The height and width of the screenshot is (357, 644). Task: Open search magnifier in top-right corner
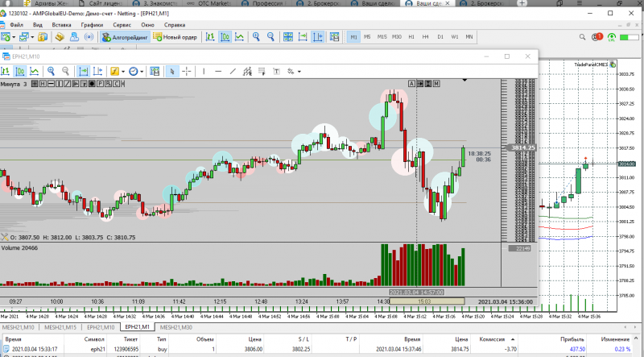(582, 37)
